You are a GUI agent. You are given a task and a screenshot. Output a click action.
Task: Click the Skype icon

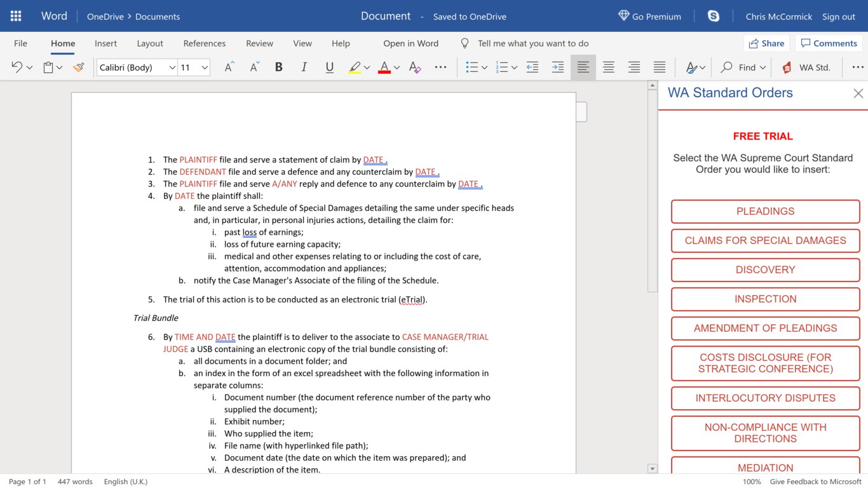714,16
